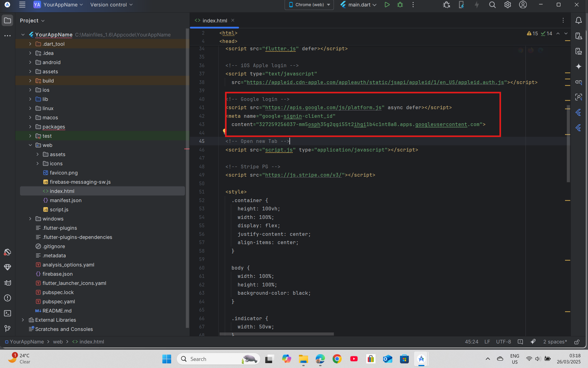Open the Project view selector dropdown

pos(32,21)
